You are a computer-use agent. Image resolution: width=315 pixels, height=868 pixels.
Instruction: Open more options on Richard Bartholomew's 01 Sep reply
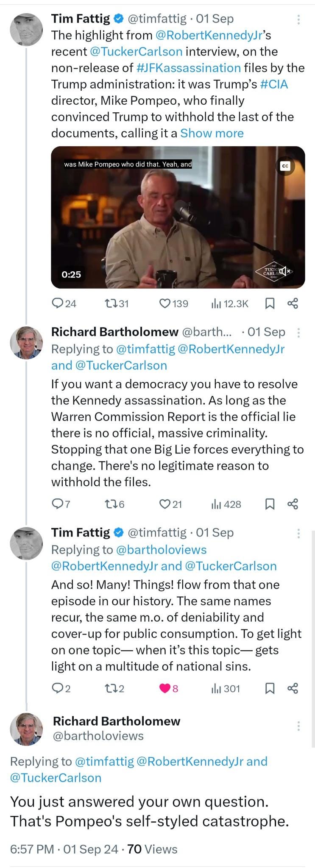point(298,333)
